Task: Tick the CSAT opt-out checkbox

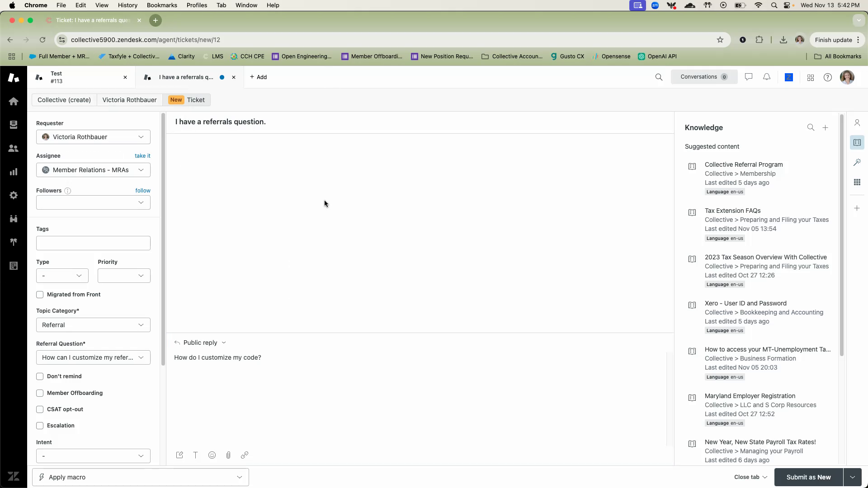Action: pos(40,409)
